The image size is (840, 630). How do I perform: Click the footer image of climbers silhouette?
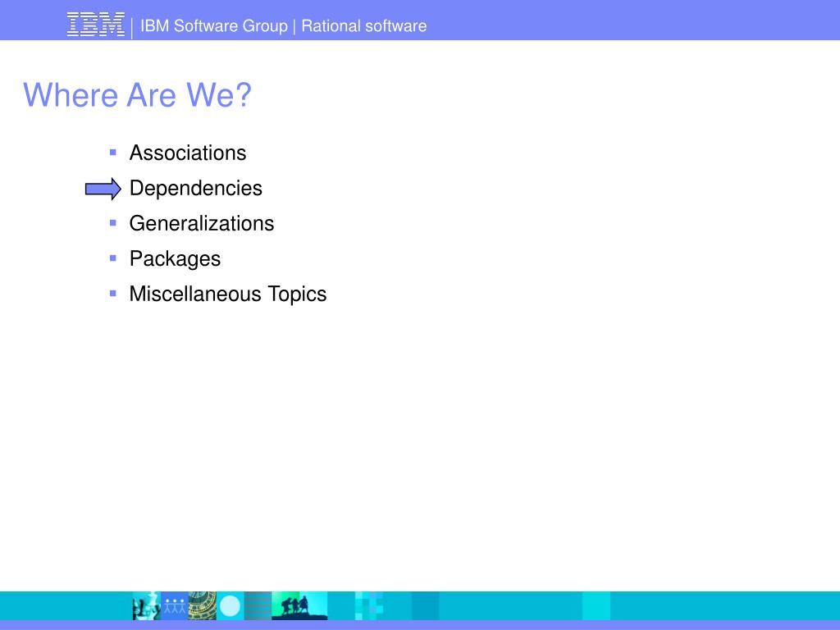(x=299, y=606)
